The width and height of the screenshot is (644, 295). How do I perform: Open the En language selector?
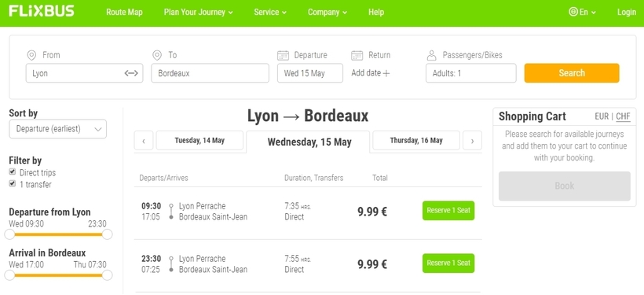coord(583,12)
